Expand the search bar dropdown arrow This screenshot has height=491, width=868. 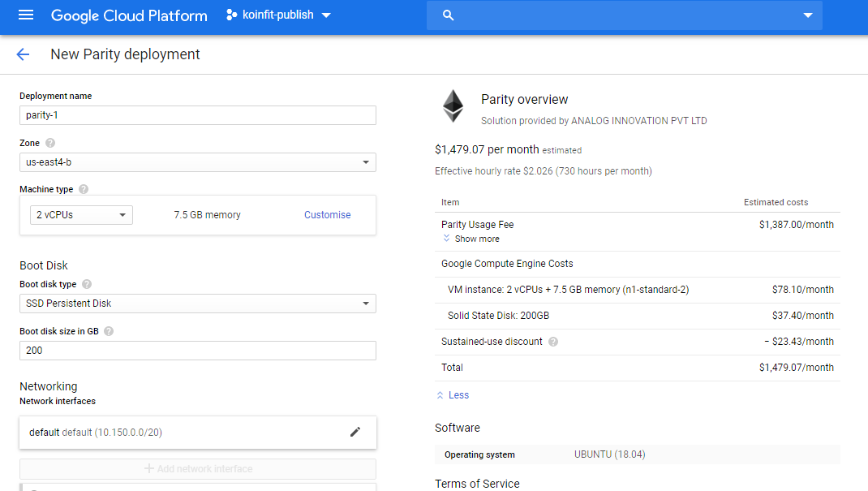[808, 15]
